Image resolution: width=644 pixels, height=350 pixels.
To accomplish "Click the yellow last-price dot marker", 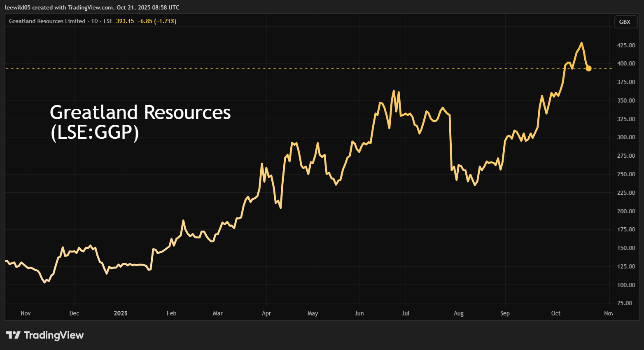I will point(588,68).
